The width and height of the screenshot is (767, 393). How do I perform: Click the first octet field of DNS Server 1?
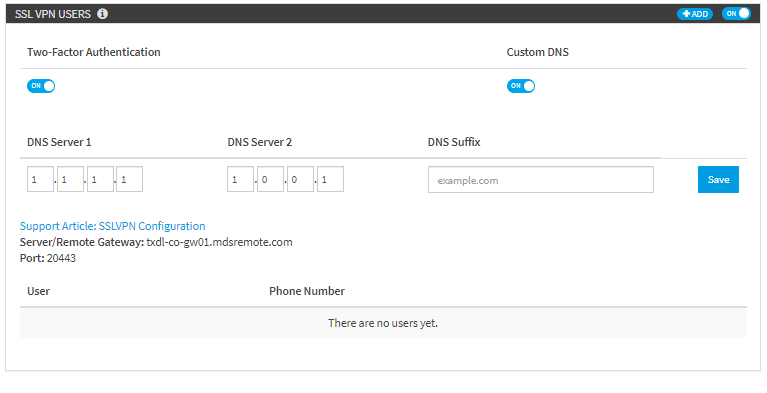coord(40,179)
